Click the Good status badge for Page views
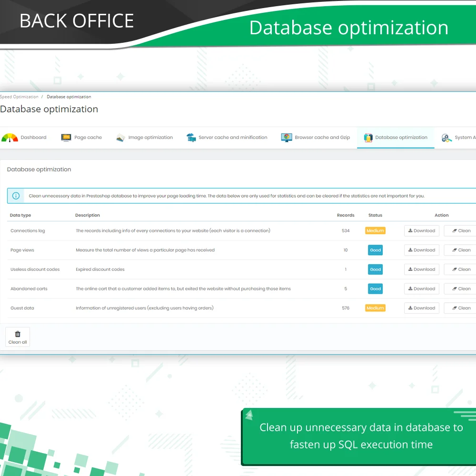 (x=375, y=250)
